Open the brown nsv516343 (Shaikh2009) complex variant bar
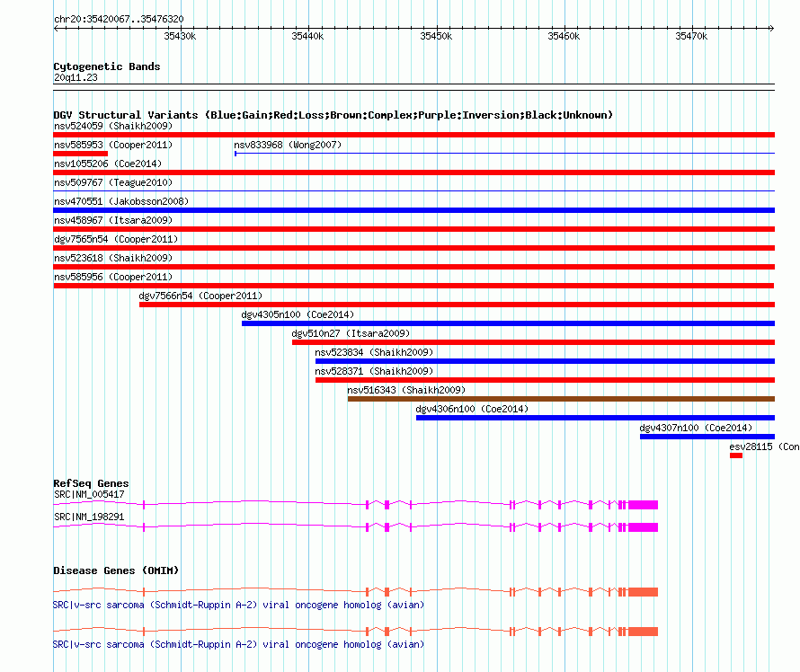Screen dimensions: 800x672 click(x=561, y=399)
